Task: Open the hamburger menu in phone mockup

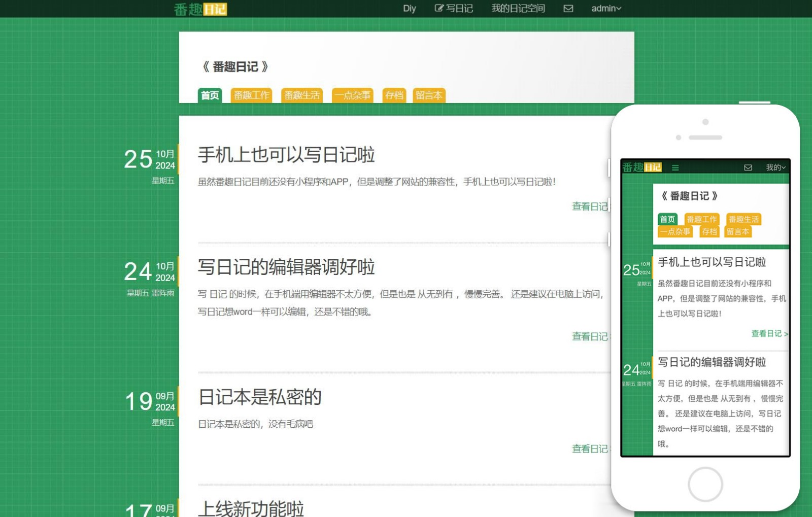Action: pos(675,167)
